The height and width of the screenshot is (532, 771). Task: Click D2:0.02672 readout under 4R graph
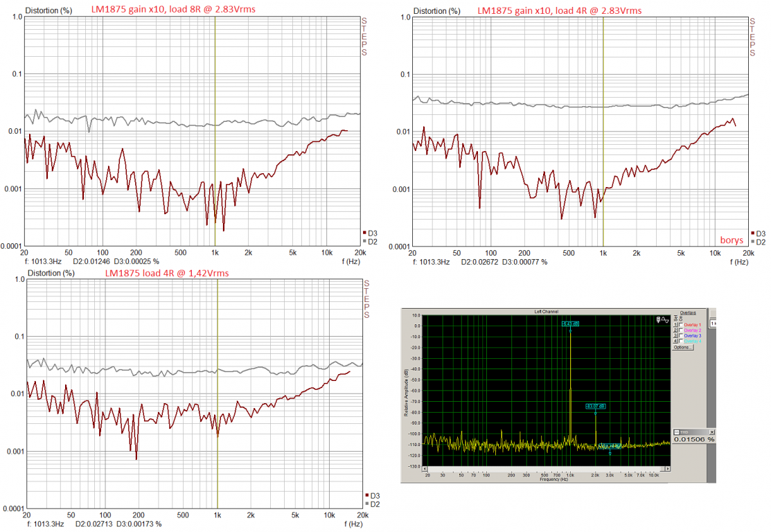coord(479,262)
